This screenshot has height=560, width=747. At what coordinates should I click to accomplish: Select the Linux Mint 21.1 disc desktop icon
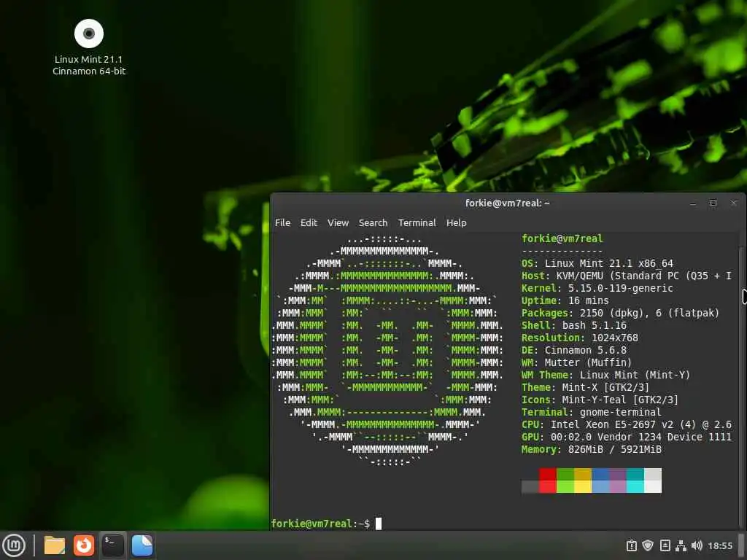[x=89, y=47]
